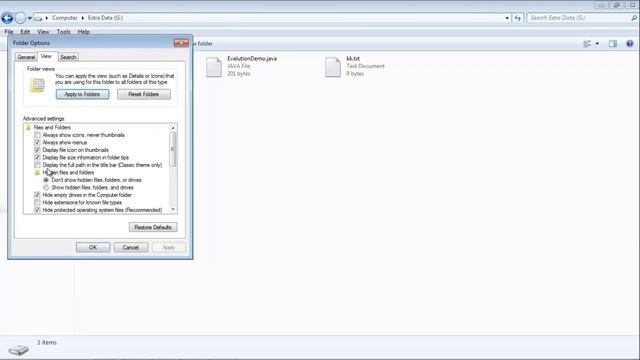
Task: Select Don't show hidden files radio button
Action: point(46,180)
